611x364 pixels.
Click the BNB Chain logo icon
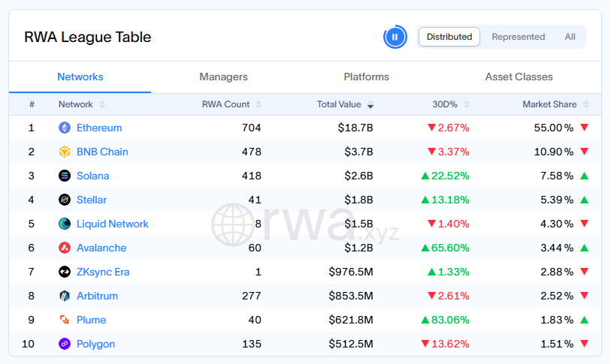tap(65, 152)
